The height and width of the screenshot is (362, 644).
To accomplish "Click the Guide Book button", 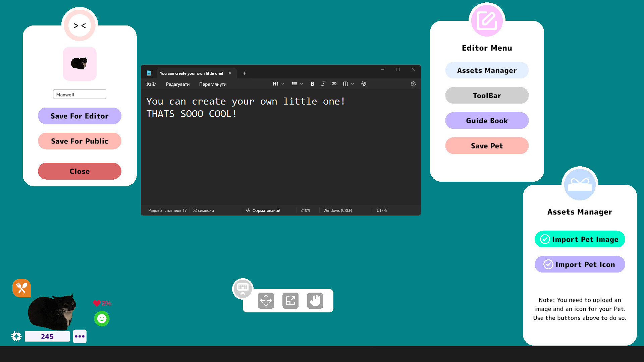I will [487, 120].
